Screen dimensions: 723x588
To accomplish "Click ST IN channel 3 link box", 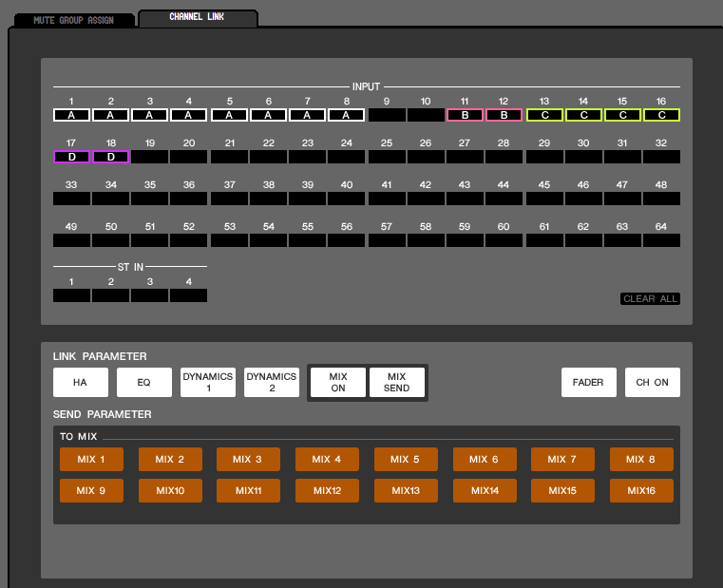I will pyautogui.click(x=149, y=295).
